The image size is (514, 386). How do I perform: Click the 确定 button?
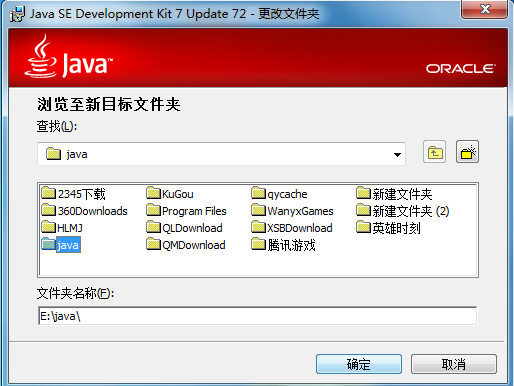359,364
